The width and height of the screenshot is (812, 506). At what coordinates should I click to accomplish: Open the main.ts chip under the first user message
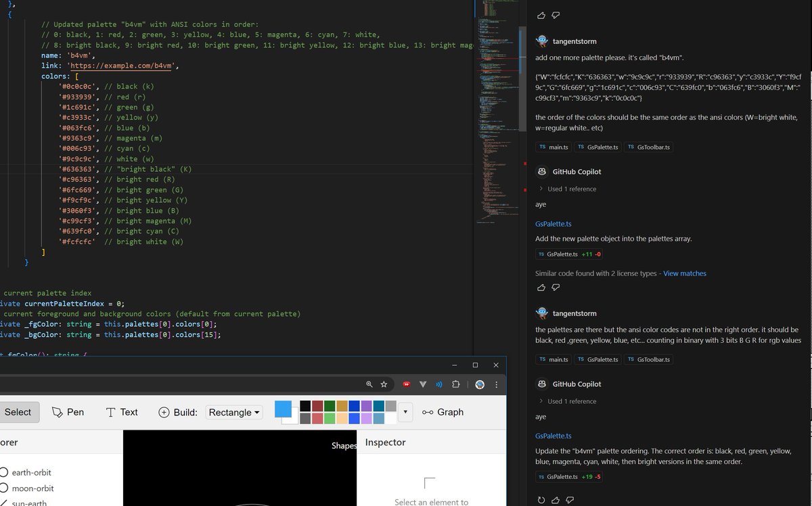point(553,147)
